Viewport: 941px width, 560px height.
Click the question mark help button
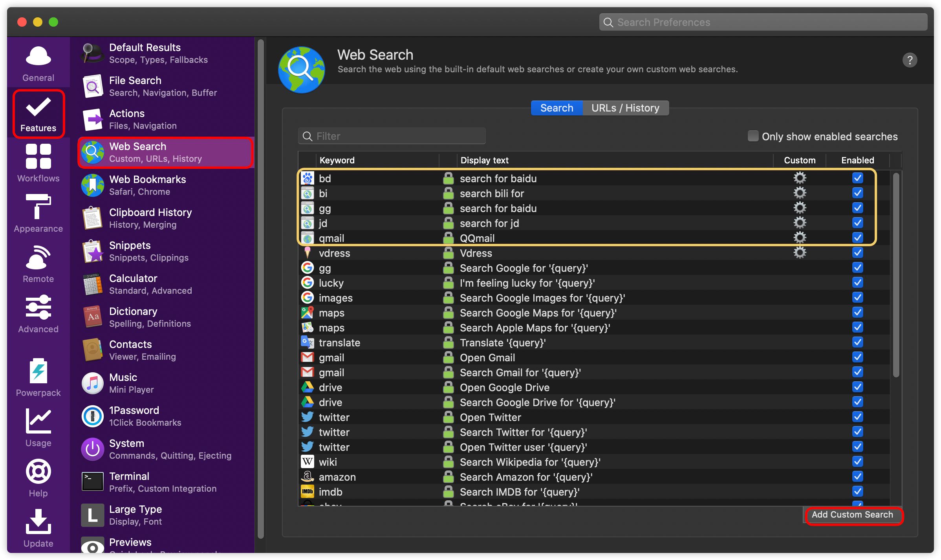coord(909,60)
